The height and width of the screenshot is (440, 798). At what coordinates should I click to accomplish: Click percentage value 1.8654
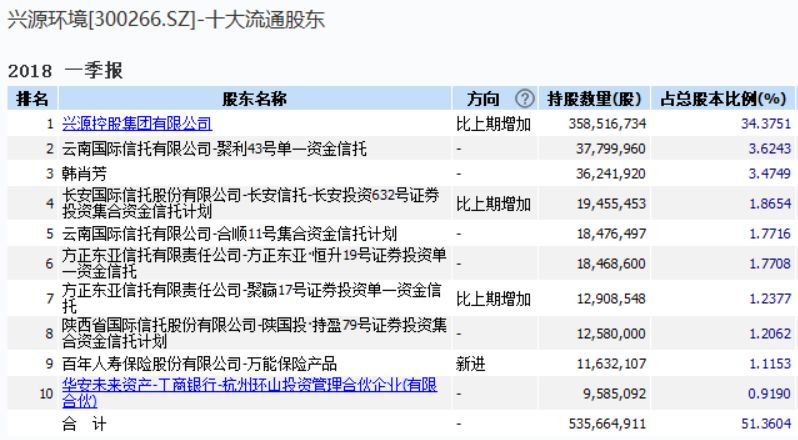pos(770,203)
